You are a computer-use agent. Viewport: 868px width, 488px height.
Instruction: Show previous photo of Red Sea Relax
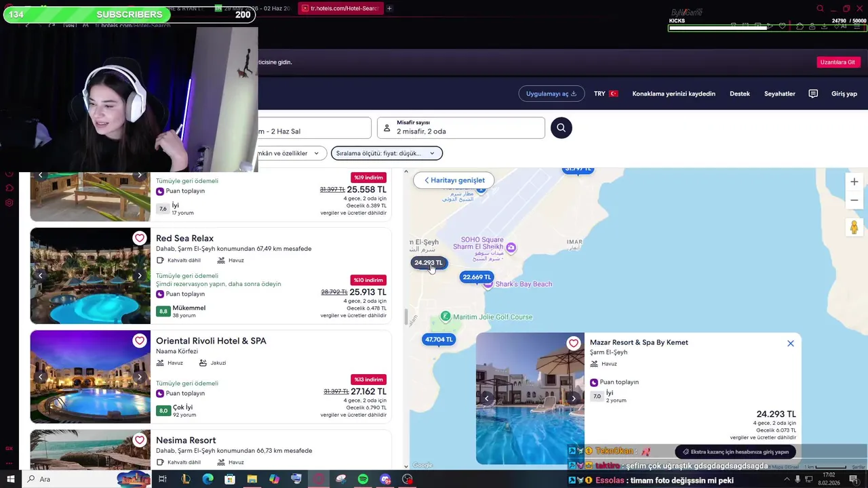point(40,276)
